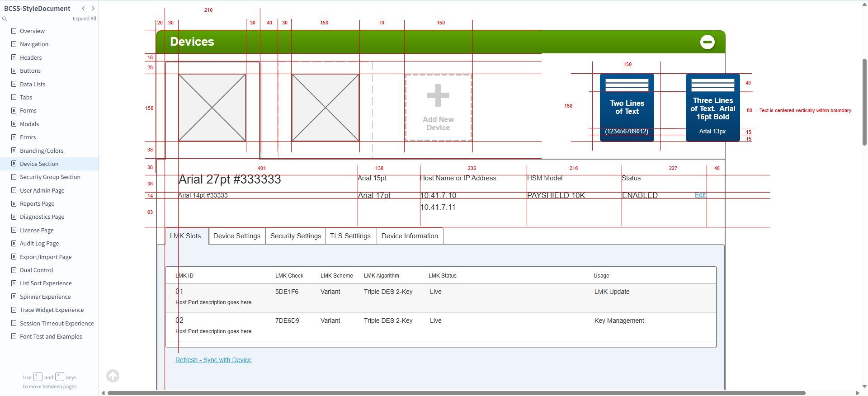This screenshot has height=396, width=868.
Task: Open the Audit Log Page entry
Action: click(x=39, y=243)
